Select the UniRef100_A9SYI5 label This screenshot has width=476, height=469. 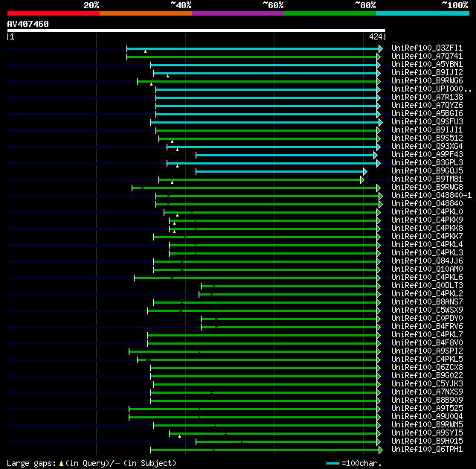(427, 433)
